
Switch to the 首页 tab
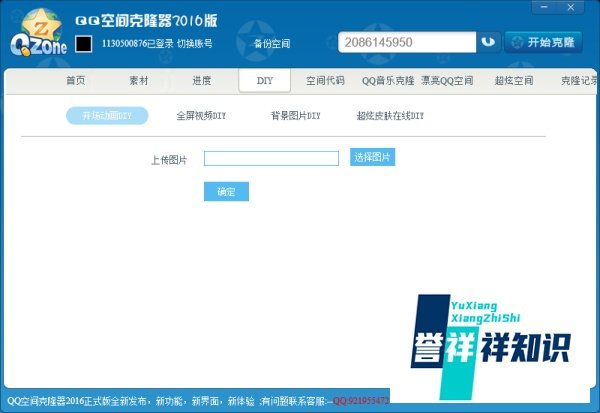(76, 81)
